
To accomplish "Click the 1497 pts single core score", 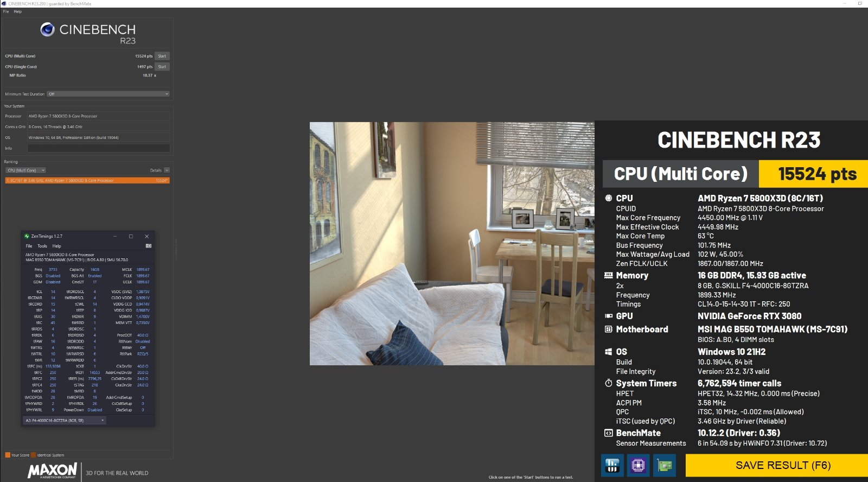I will point(145,67).
